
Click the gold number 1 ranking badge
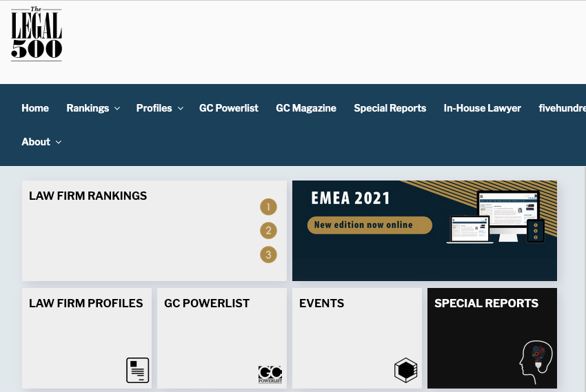[268, 207]
